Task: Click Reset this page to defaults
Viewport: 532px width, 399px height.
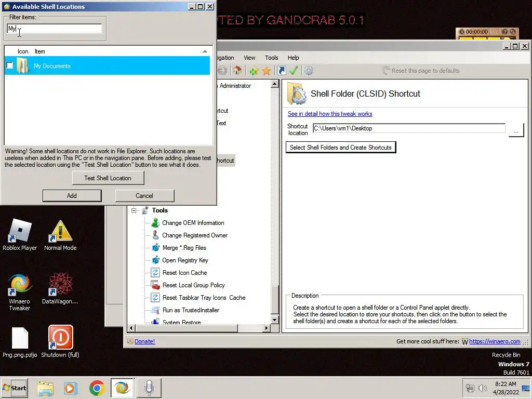Action: 421,71
